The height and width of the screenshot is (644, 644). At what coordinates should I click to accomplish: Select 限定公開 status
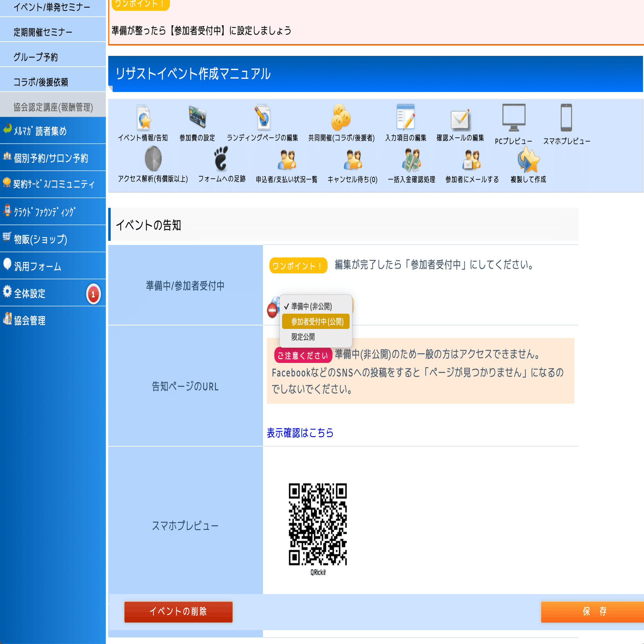click(303, 336)
